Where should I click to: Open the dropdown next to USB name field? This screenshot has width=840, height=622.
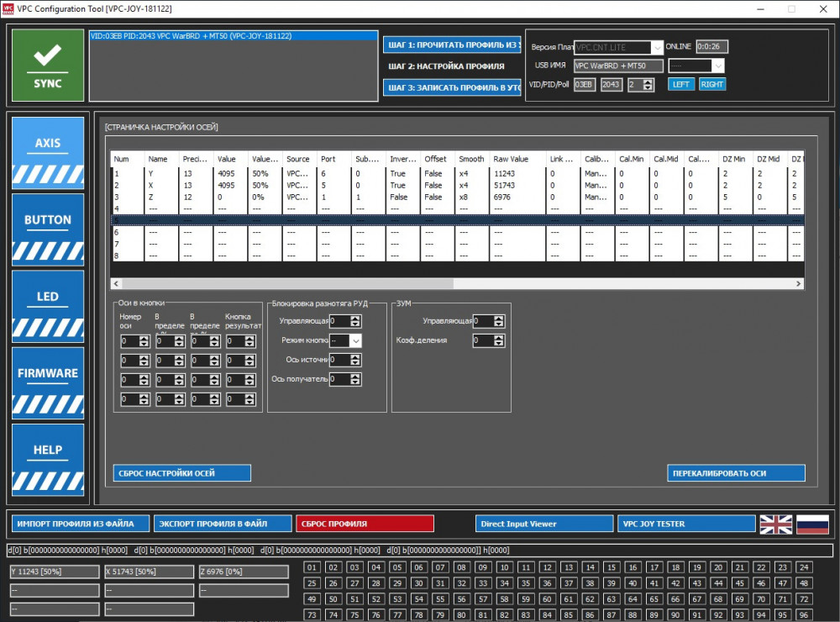click(x=717, y=66)
